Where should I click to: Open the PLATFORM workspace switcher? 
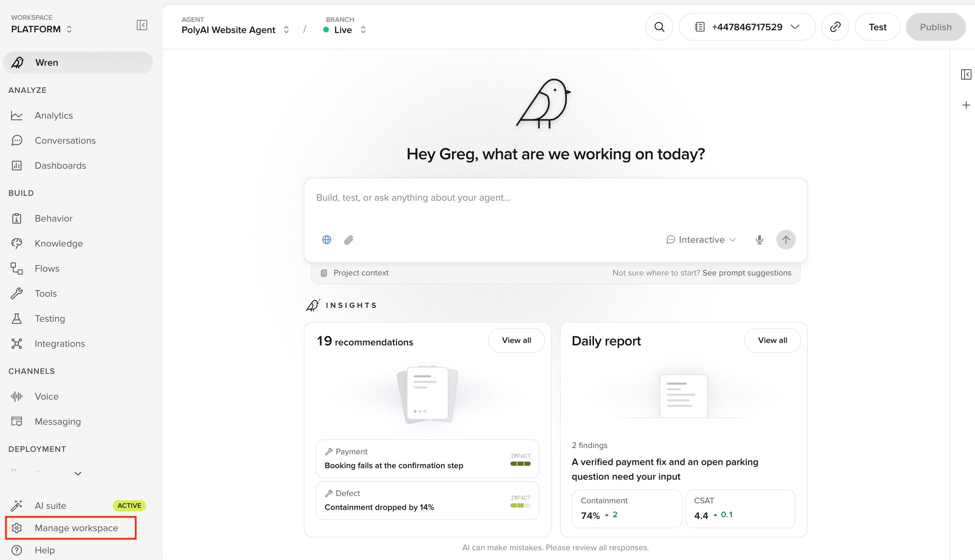tap(41, 29)
